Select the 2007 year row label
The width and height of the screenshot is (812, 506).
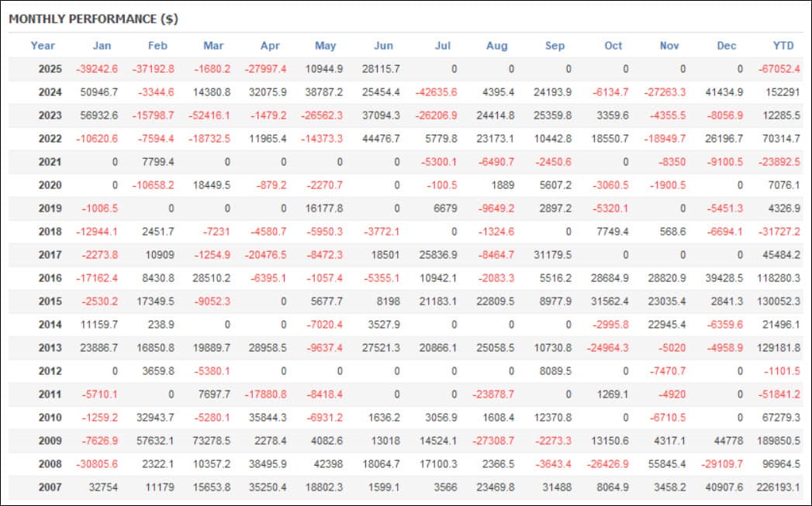coord(50,487)
